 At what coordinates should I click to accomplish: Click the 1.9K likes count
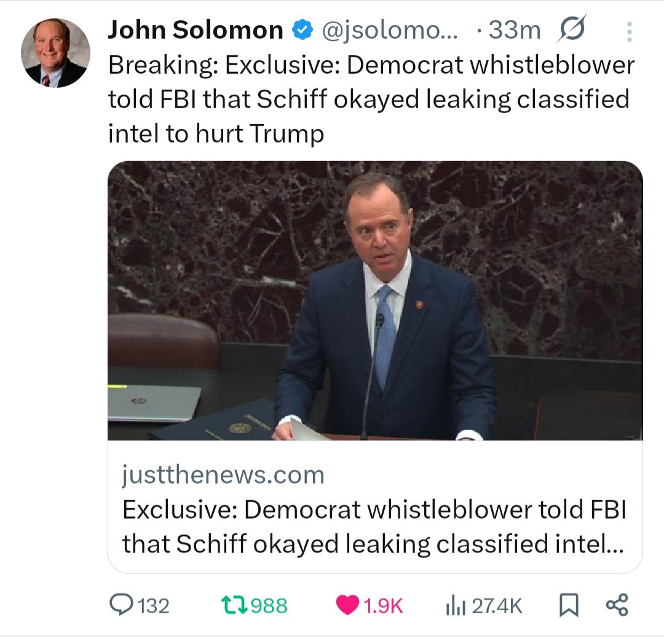click(383, 607)
